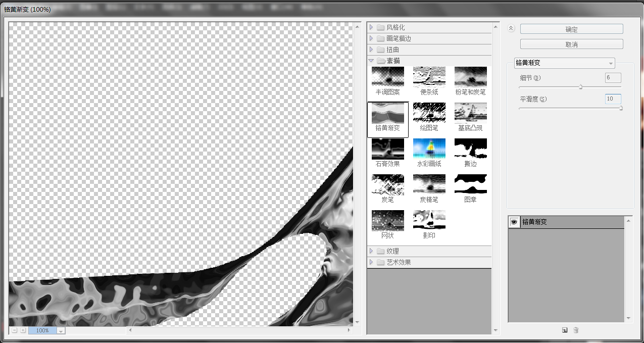Choose the 便条纸 filter thumbnail

click(429, 77)
